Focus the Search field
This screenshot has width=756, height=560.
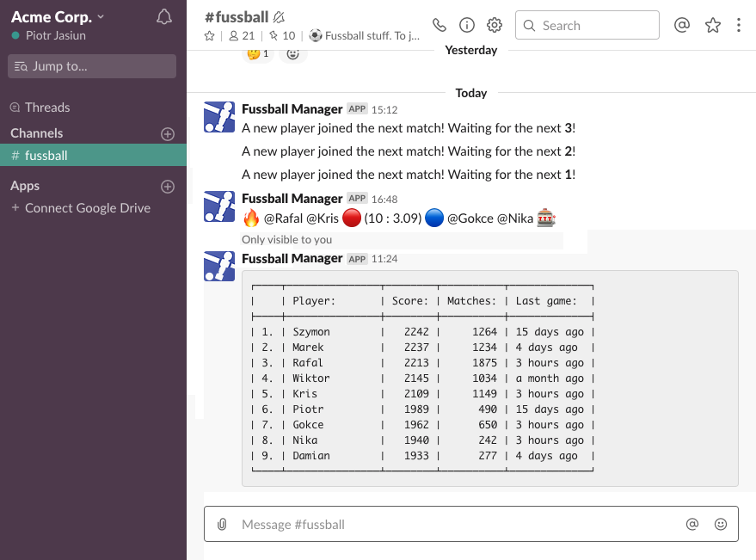pos(587,25)
